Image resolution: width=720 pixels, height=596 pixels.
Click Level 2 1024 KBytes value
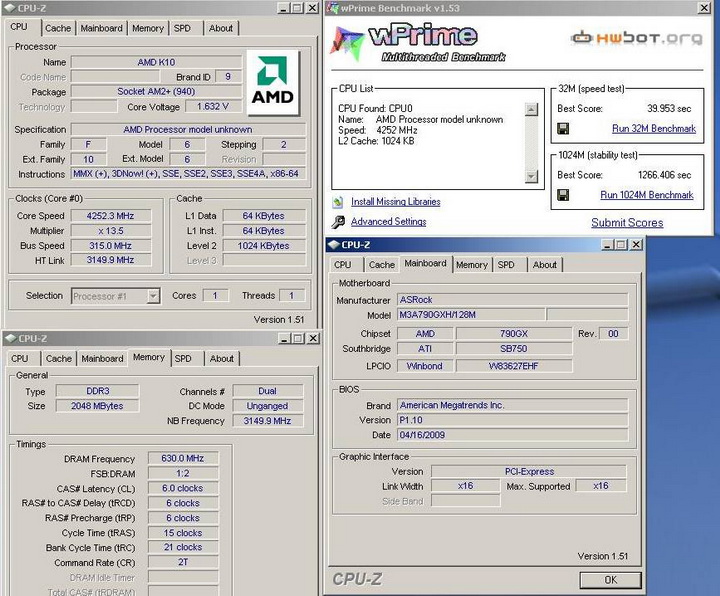coord(264,246)
